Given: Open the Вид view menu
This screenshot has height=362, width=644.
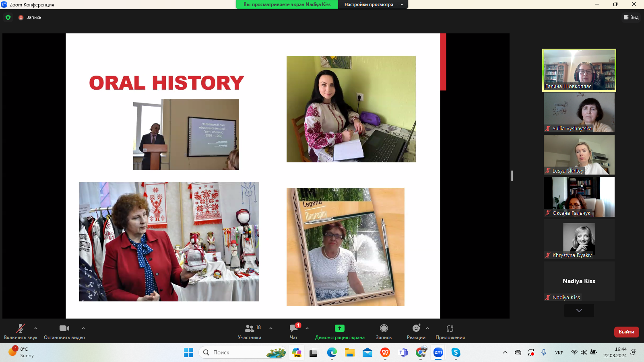Looking at the screenshot, I should click(631, 17).
